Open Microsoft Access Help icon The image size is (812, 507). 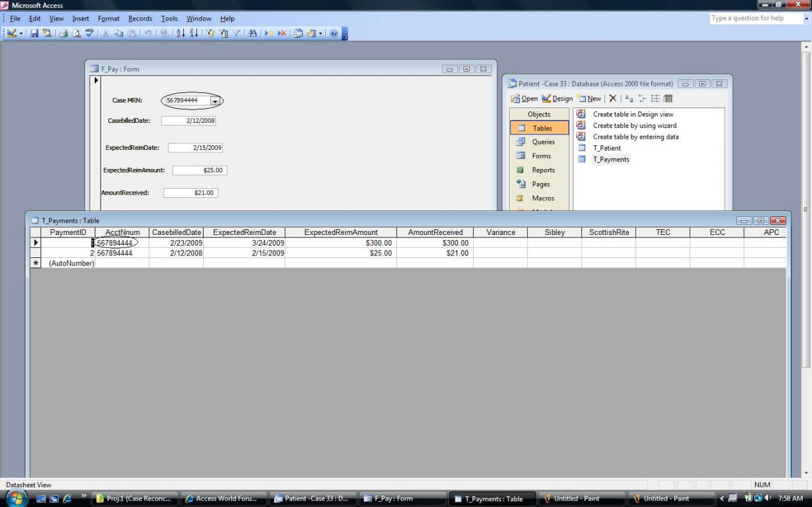point(334,33)
